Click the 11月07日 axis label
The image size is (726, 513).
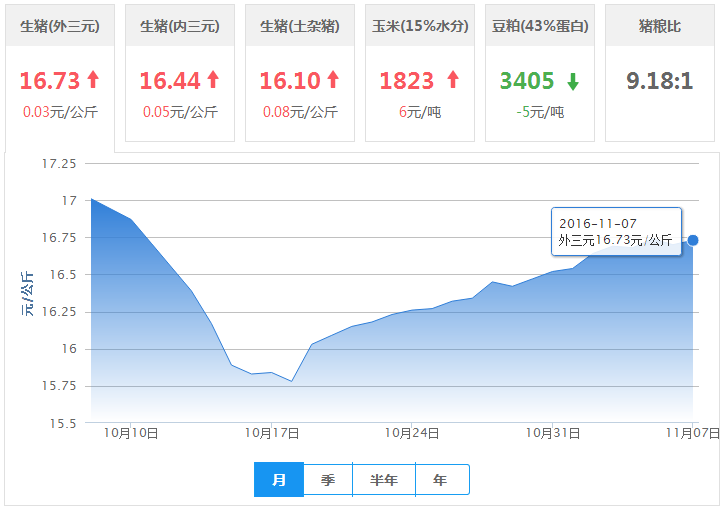click(x=693, y=433)
